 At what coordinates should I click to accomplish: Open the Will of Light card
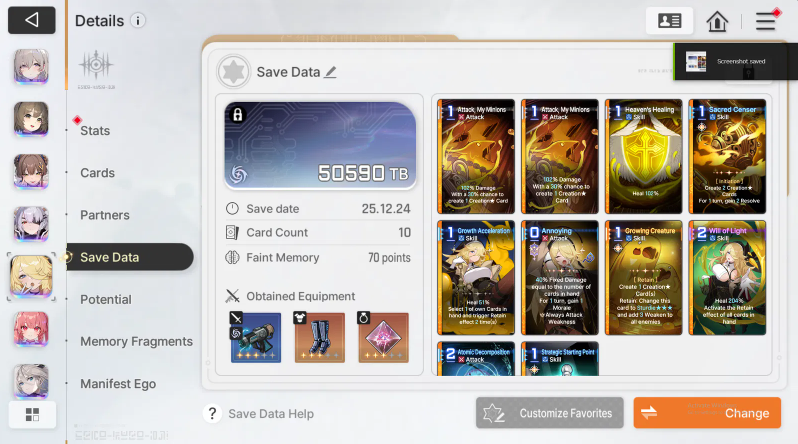click(727, 278)
